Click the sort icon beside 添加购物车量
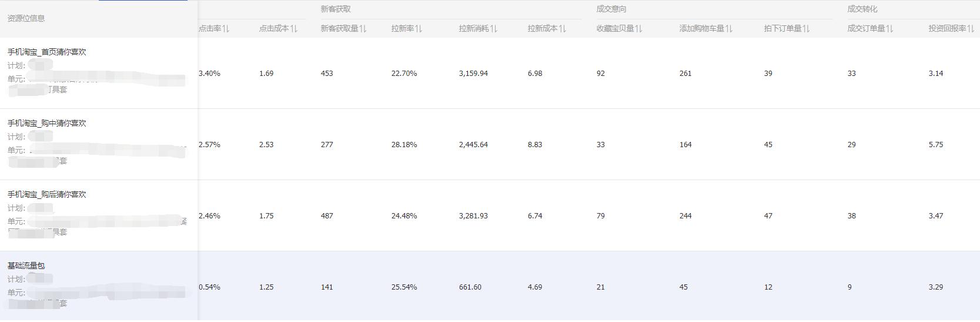The width and height of the screenshot is (980, 322). 729,29
